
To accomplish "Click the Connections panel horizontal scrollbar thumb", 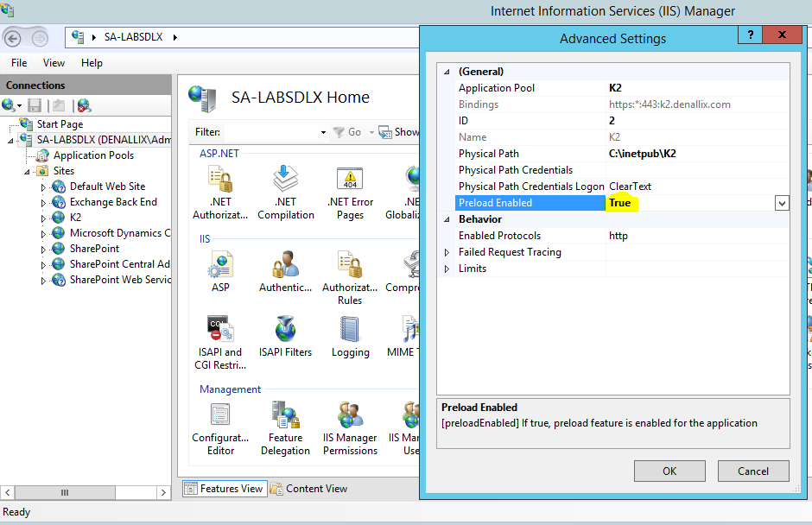I will pyautogui.click(x=64, y=492).
